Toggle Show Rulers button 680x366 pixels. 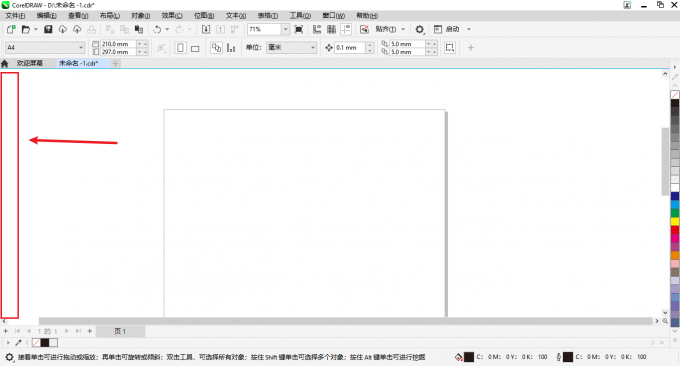pyautogui.click(x=317, y=29)
